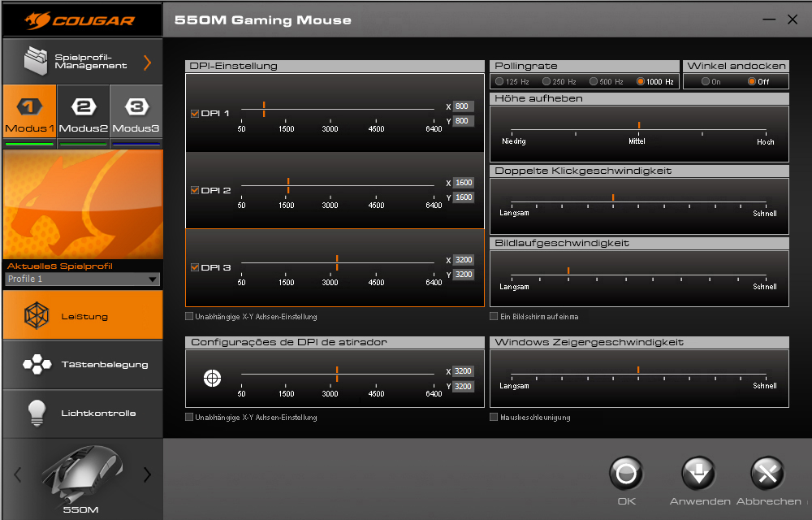
Task: Click the Doppelte Klickgeschwindigkeit slider handle
Action: (x=613, y=197)
